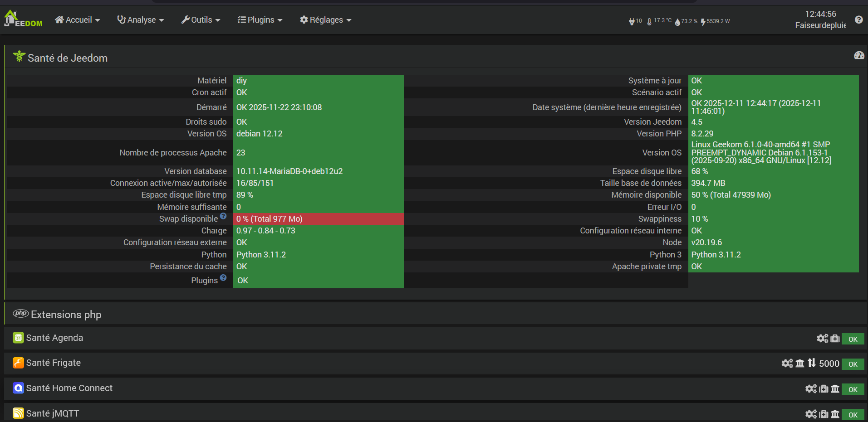Screen dimensions: 868x422
Task: Click the power bolt summary icon
Action: click(x=703, y=21)
